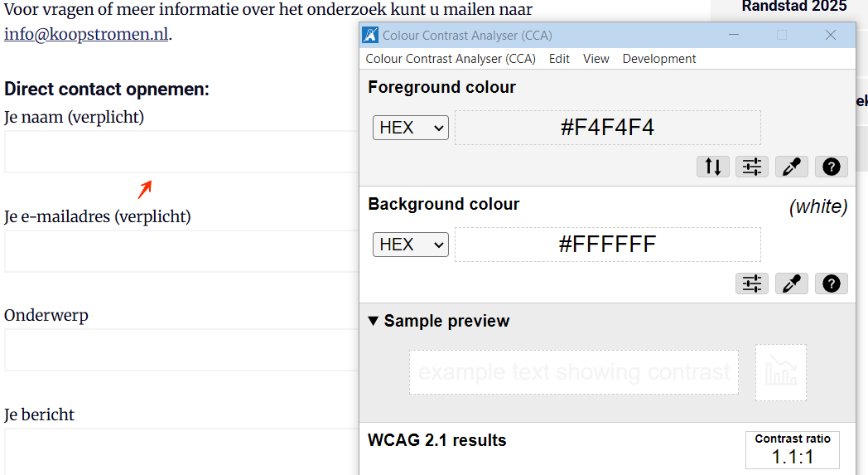The image size is (868, 475).
Task: Open the View menu
Action: pos(596,59)
